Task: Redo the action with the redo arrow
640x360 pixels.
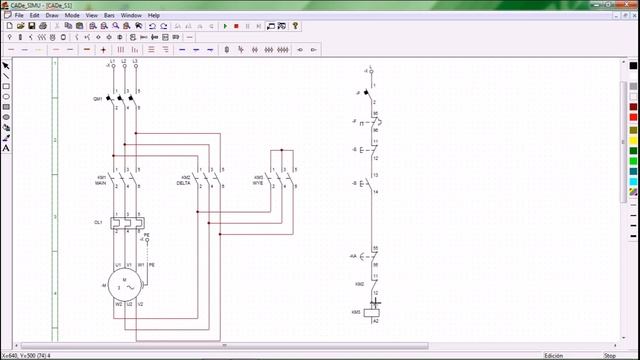Action: pos(164,26)
